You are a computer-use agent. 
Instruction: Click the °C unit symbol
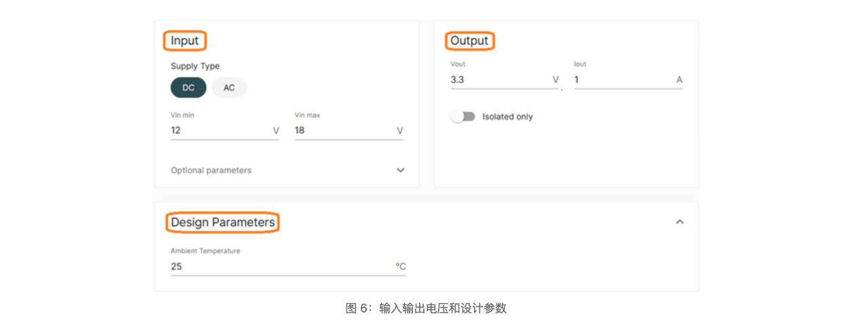click(x=401, y=267)
